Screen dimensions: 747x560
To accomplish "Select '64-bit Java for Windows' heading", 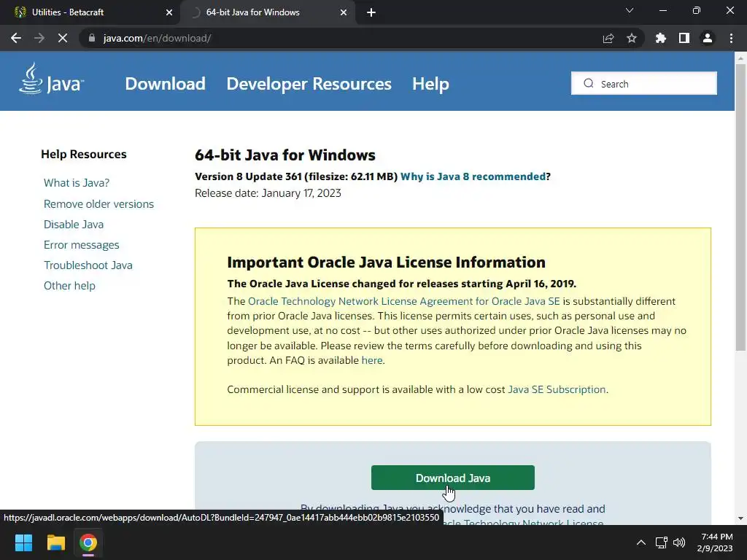I will point(285,155).
